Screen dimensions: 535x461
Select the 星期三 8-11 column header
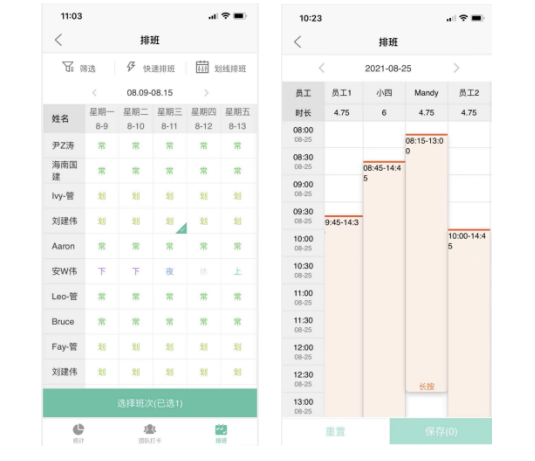(170, 119)
